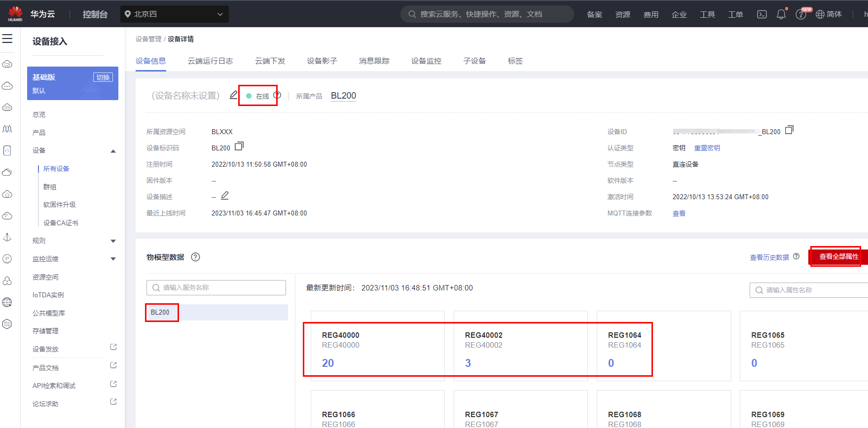
Task: Click the attribute name search field
Action: [809, 290]
